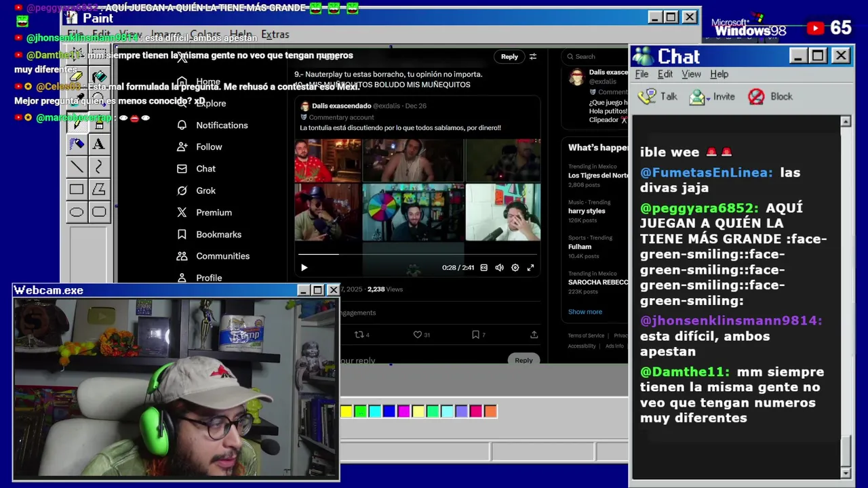Click the Reply button beside filter icon
868x488 pixels.
click(509, 57)
